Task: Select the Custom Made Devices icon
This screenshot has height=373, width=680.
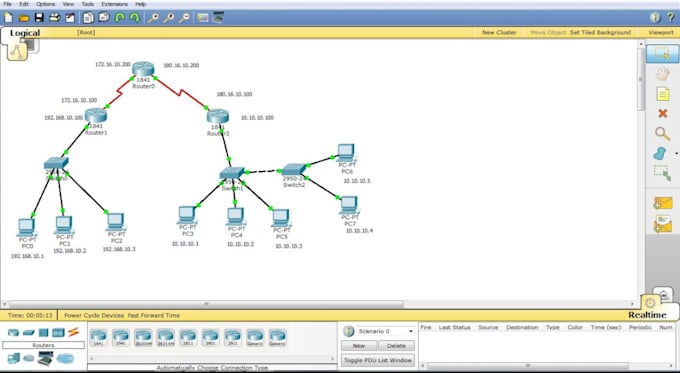Action: tap(46, 358)
